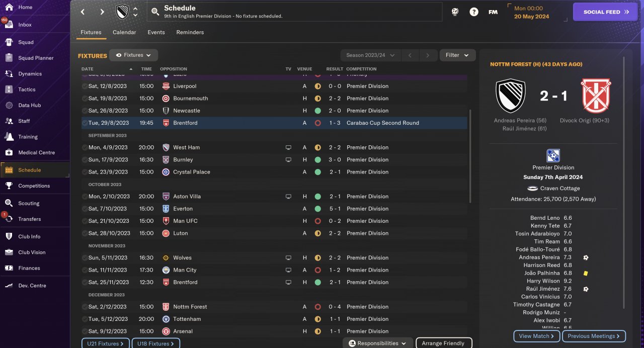
Task: Open the Fixtures view dropdown
Action: (133, 55)
